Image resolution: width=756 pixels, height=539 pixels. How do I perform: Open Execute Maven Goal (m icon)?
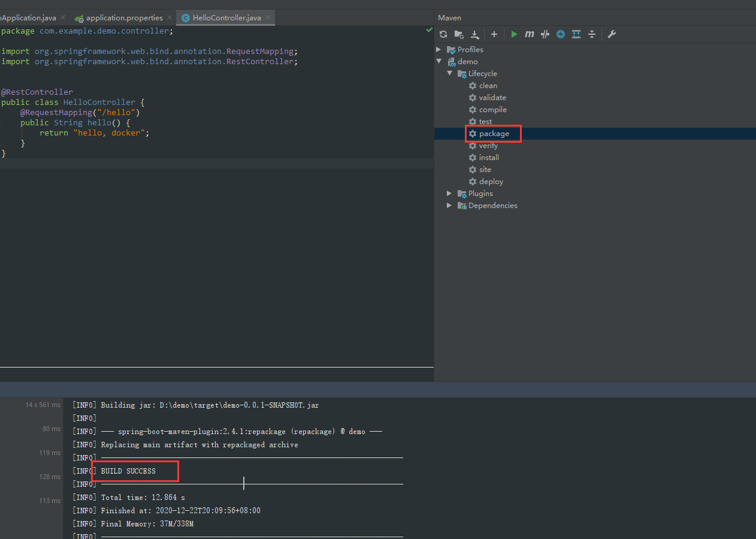click(530, 34)
